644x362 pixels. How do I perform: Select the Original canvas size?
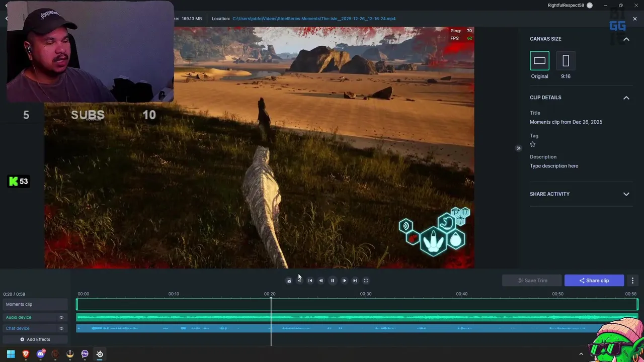tap(539, 61)
